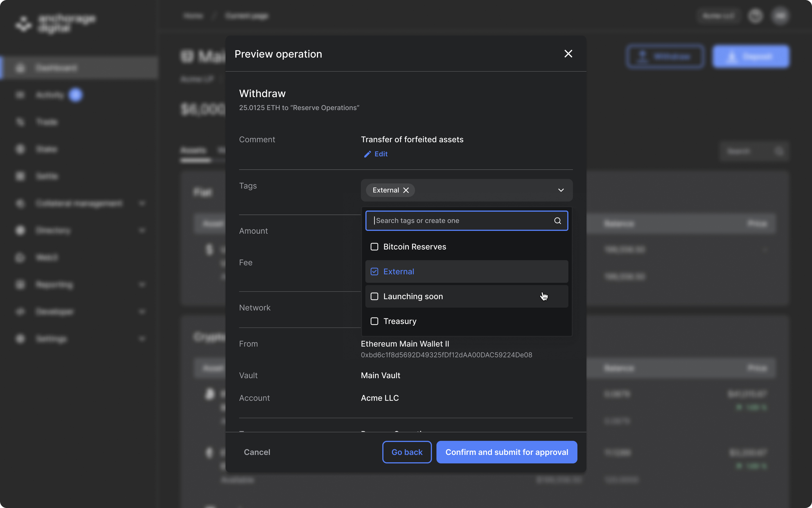This screenshot has height=508, width=812.
Task: Open the help icon in the top bar
Action: point(755,16)
